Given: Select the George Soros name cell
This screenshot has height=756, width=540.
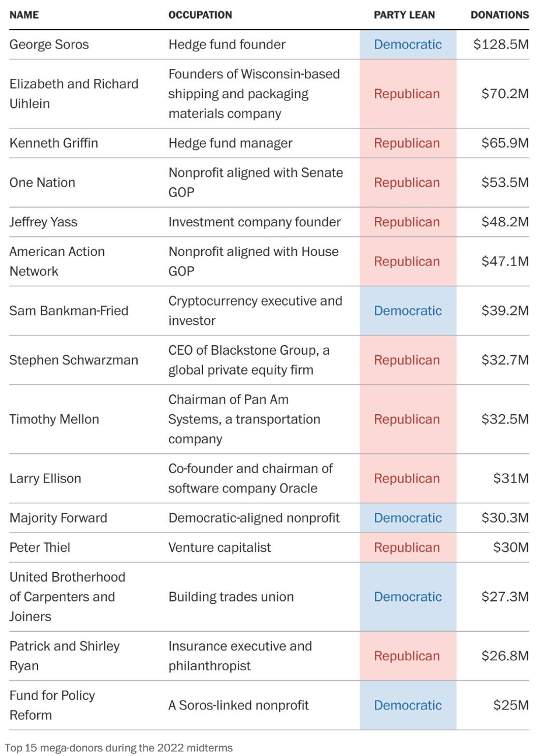Looking at the screenshot, I should click(x=49, y=44).
